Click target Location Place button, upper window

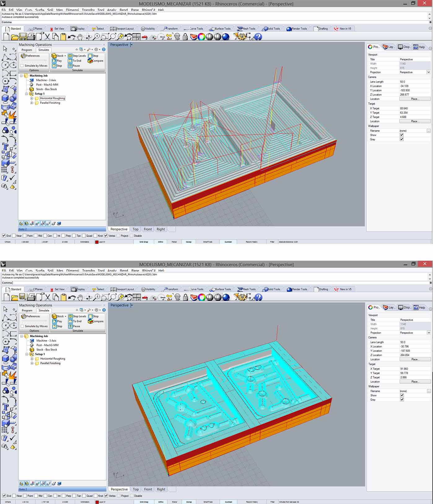pos(415,121)
